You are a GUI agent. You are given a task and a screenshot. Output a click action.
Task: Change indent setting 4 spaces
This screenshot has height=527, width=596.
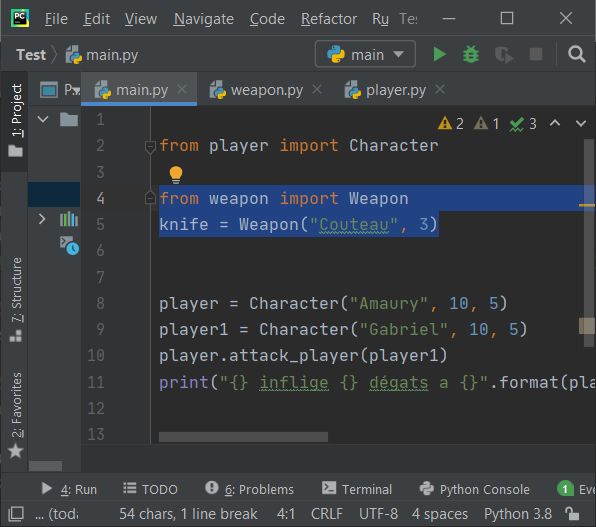(x=440, y=514)
